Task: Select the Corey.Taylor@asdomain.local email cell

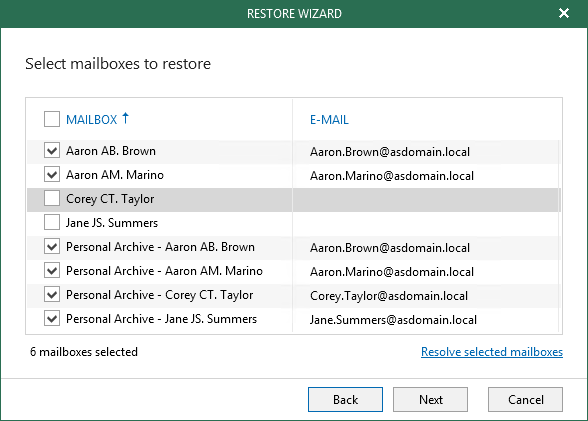Action: (389, 296)
